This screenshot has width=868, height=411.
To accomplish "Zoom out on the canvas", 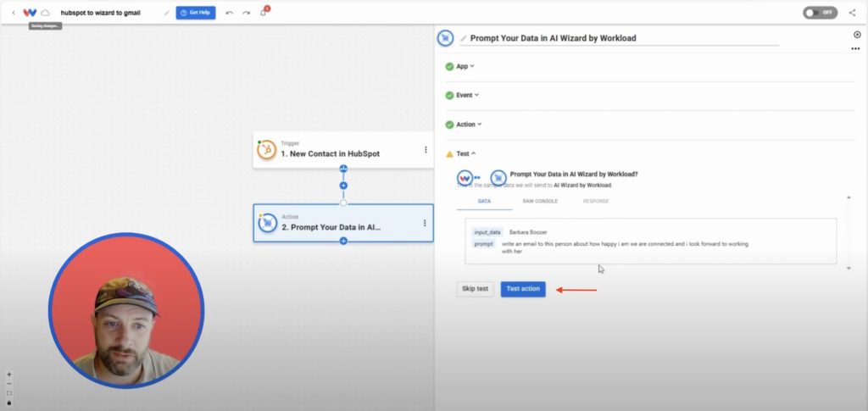I will pos(8,384).
